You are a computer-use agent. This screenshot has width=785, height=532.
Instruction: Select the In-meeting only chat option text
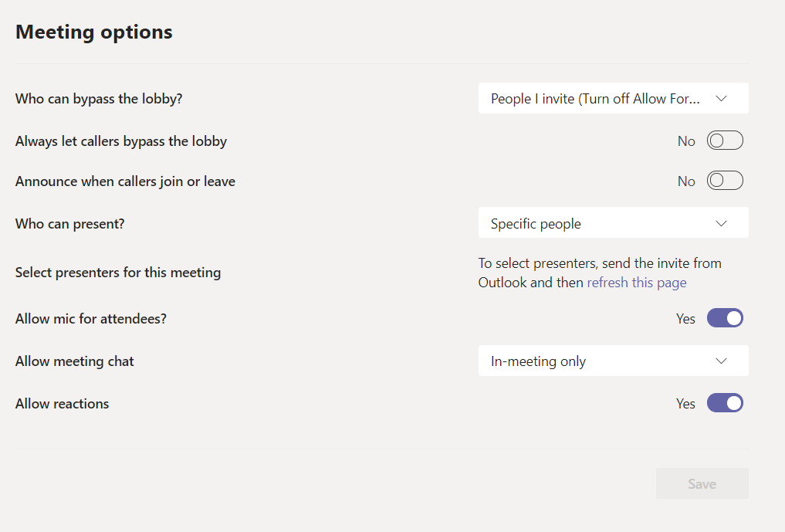pyautogui.click(x=539, y=361)
